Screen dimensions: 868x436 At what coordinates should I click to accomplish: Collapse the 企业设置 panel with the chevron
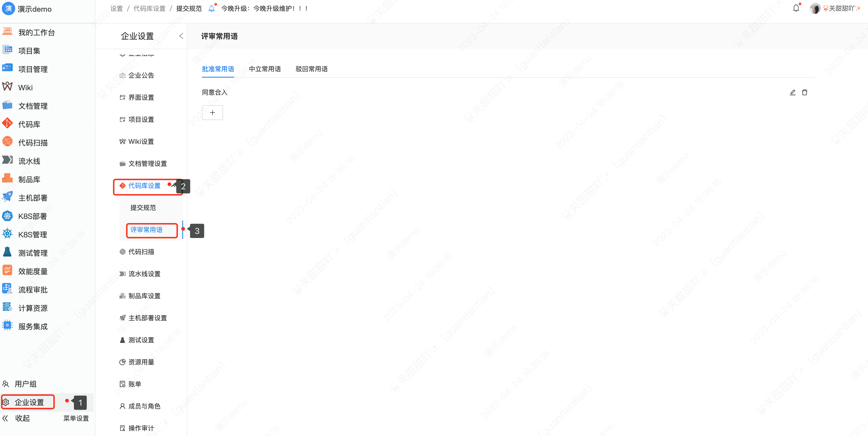181,36
